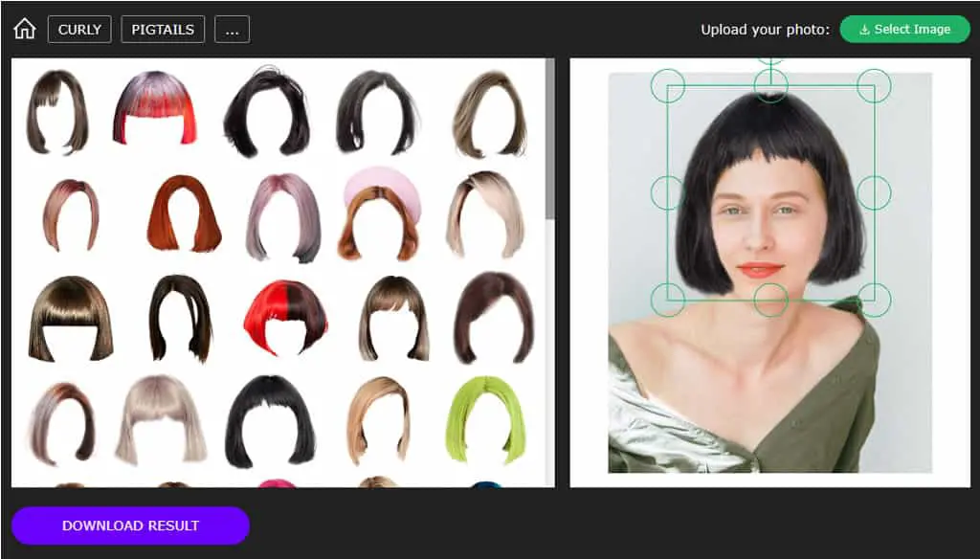Click the hairstyle list scrollbar
Image resolution: width=980 pixels, height=559 pixels.
click(550, 139)
